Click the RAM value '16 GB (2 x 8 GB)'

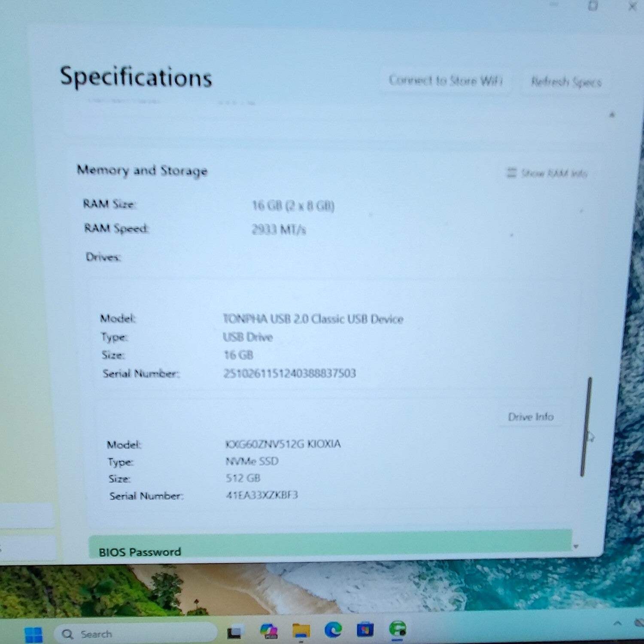tap(293, 206)
